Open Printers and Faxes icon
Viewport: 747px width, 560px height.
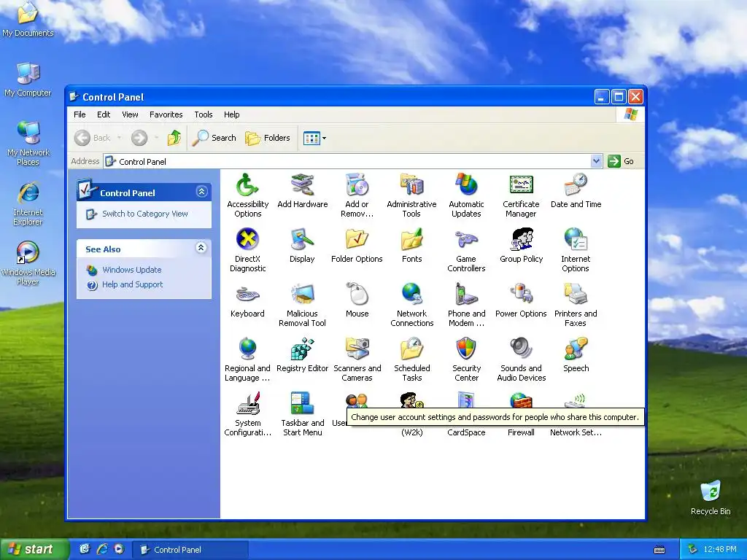point(576,295)
